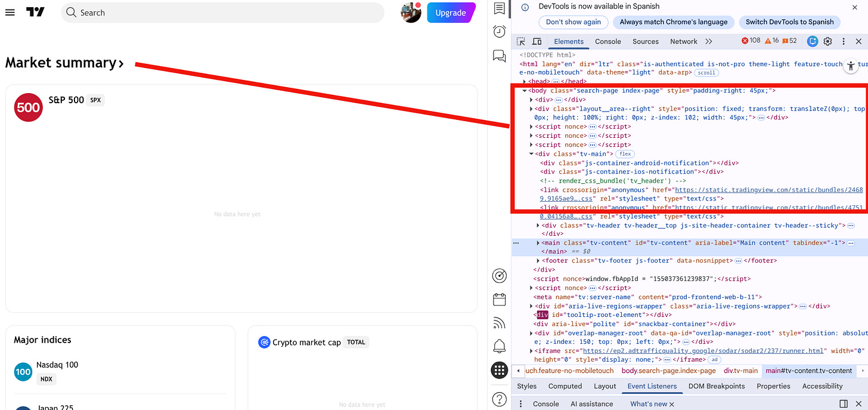Screen dimensions: 868x410
Task: Expand the layout__area--right div node
Action: click(x=531, y=109)
